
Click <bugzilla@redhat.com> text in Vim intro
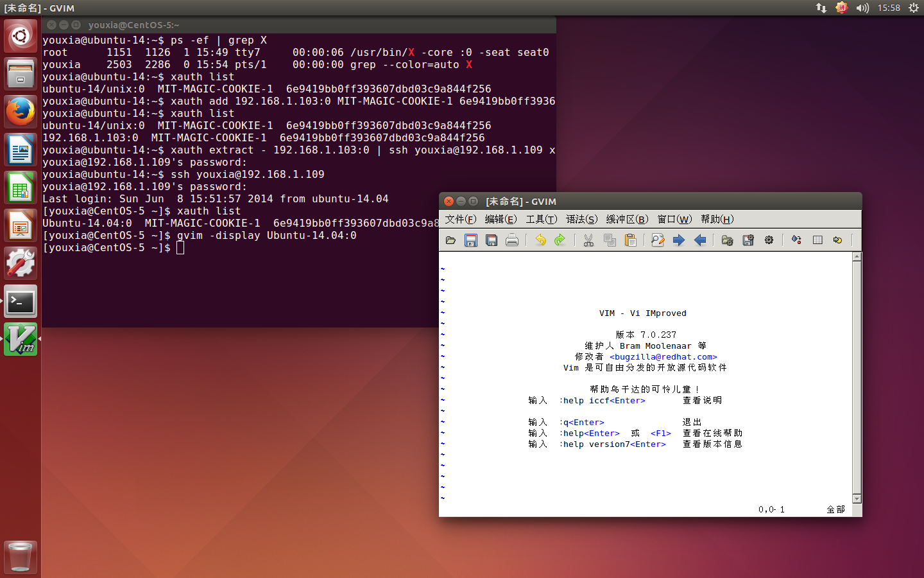(663, 357)
